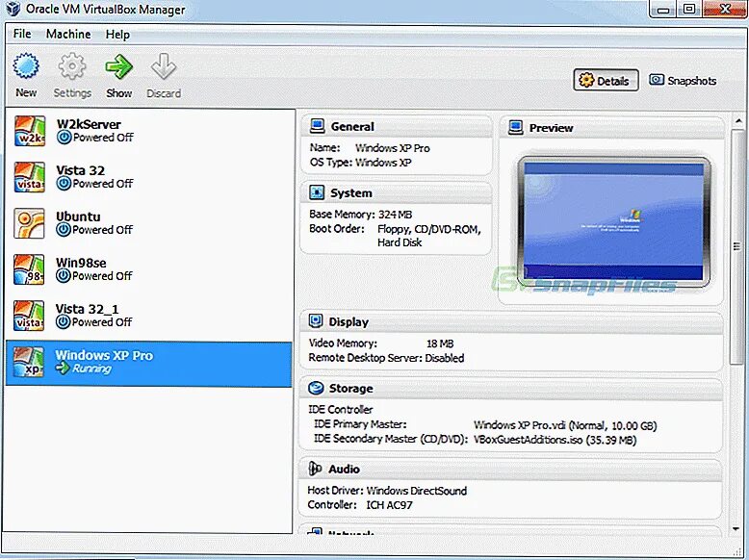Select the Vista 32 virtual machine
The width and height of the screenshot is (749, 560).
coord(150,177)
